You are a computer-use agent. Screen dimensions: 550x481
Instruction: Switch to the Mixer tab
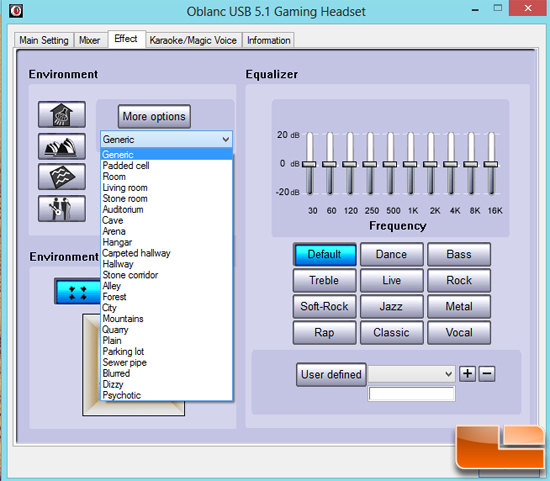tap(90, 40)
